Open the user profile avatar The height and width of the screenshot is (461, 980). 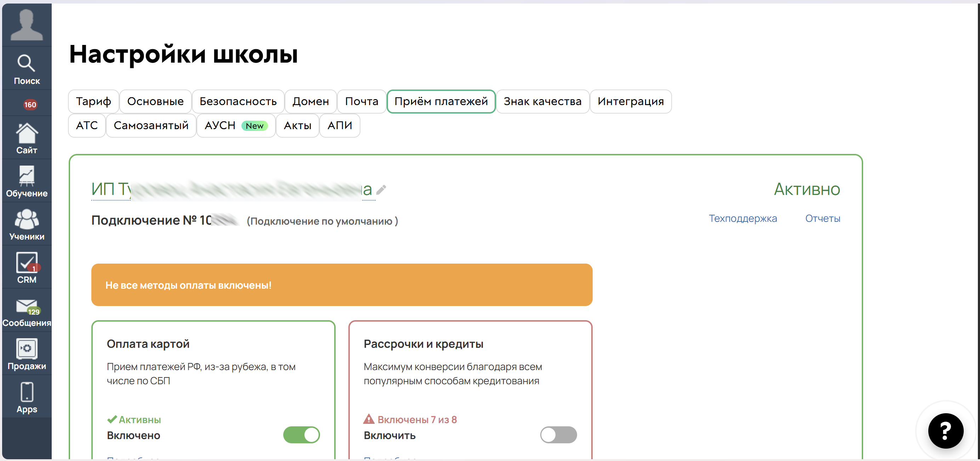pos(27,25)
